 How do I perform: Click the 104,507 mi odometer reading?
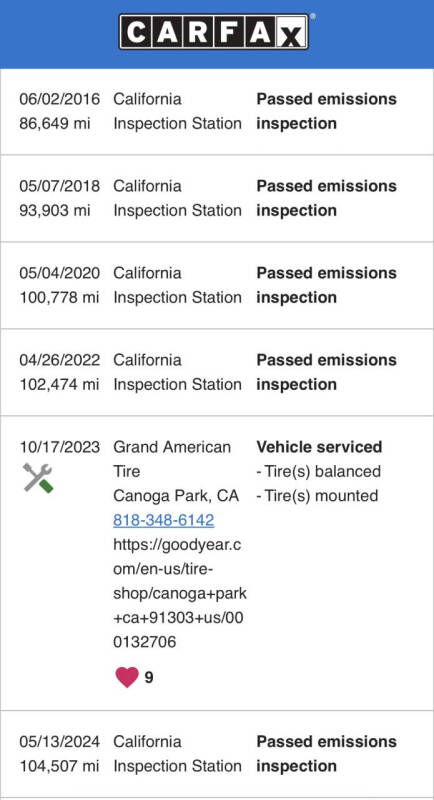[x=59, y=766]
